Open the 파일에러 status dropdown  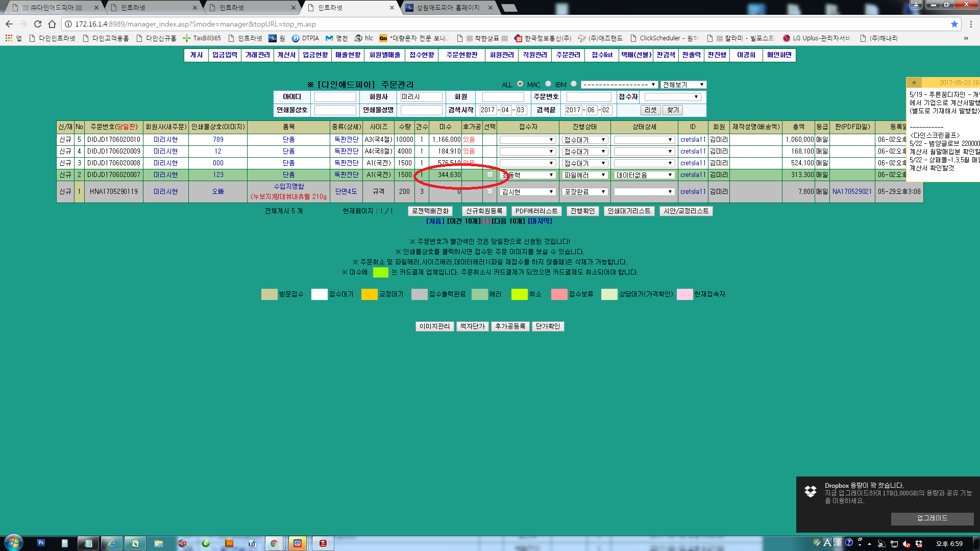click(x=584, y=175)
